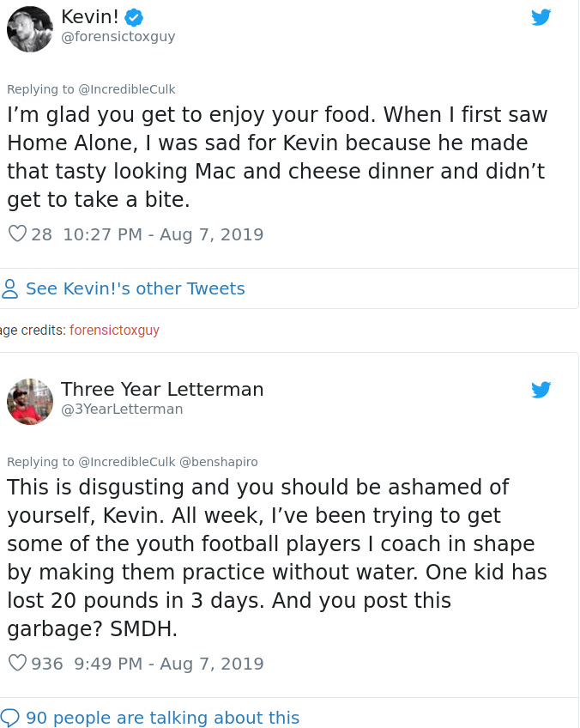Click the Kevin! display name
Image resolution: width=580 pixels, height=728 pixels.
click(x=90, y=16)
